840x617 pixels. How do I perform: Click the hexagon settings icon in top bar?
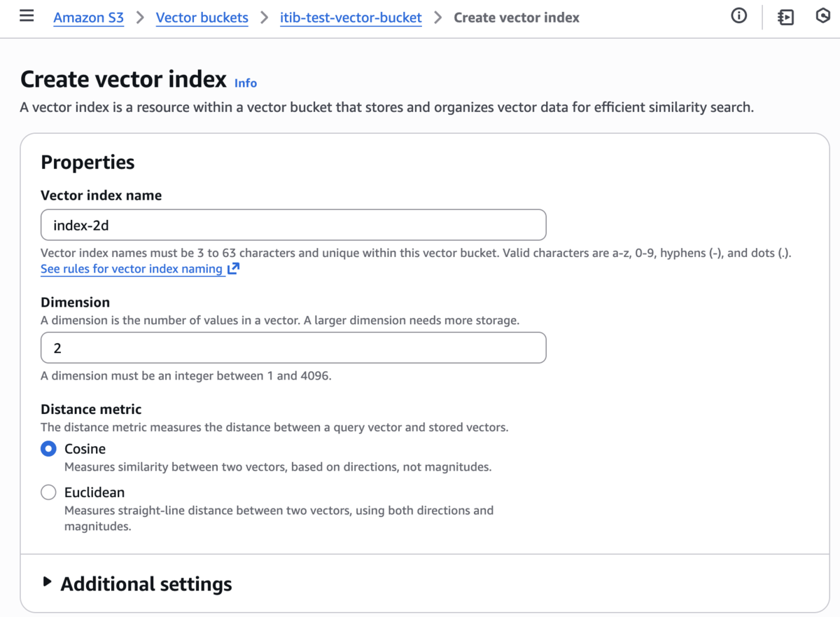coord(823,16)
